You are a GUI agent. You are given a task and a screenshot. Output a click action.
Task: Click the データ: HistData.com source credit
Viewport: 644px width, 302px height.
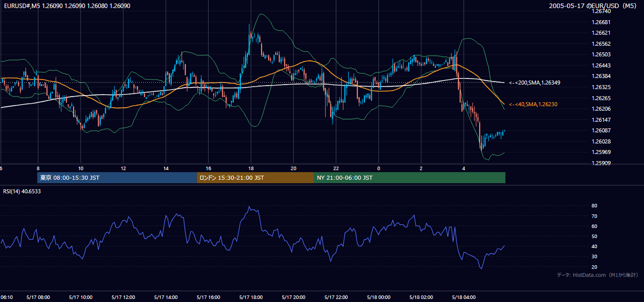[x=597, y=275]
